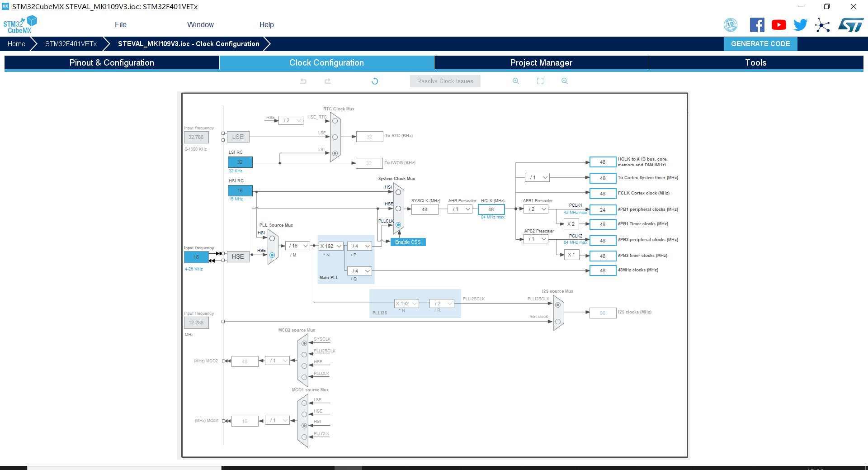Open Cortex System timer /1 dropdown

(x=537, y=177)
